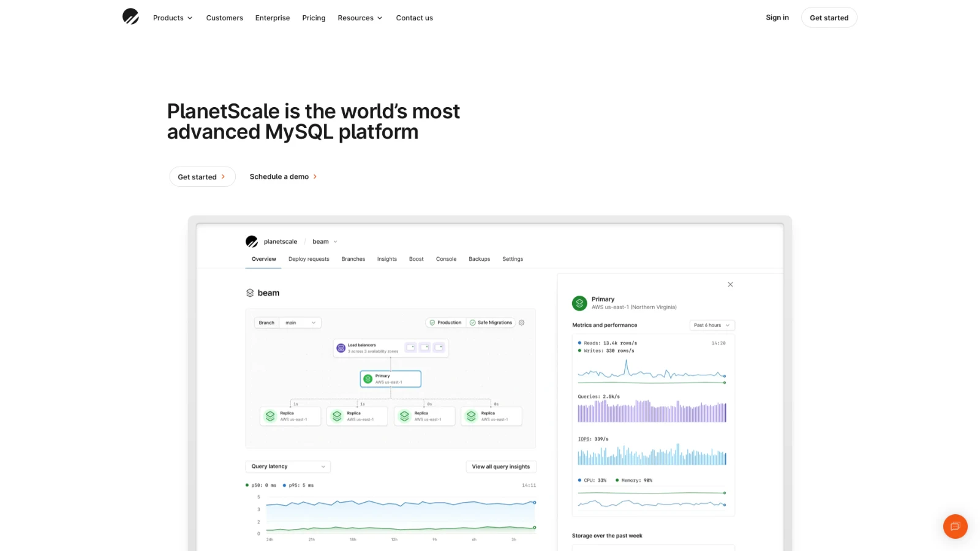Click the second Replica node icon
This screenshot has height=551, width=980.
337,416
